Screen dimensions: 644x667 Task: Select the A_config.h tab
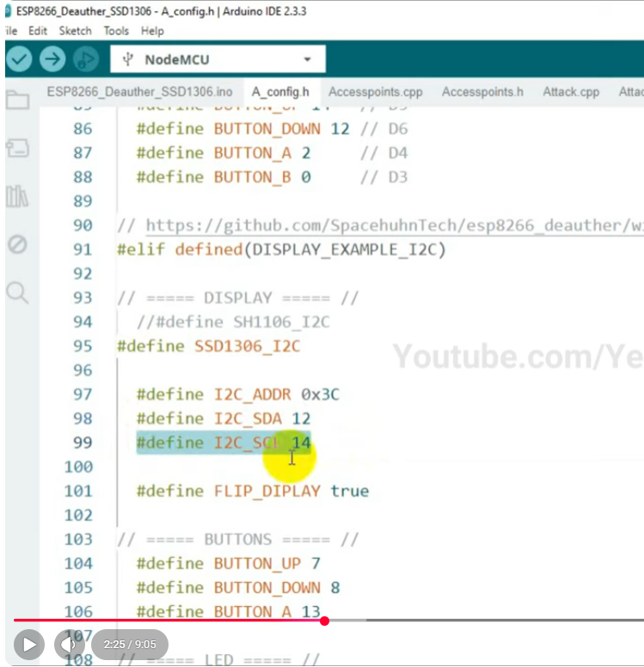tap(280, 92)
